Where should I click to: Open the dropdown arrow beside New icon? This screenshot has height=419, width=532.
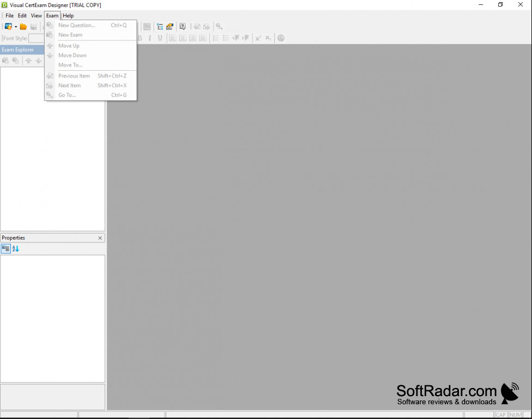[x=16, y=27]
